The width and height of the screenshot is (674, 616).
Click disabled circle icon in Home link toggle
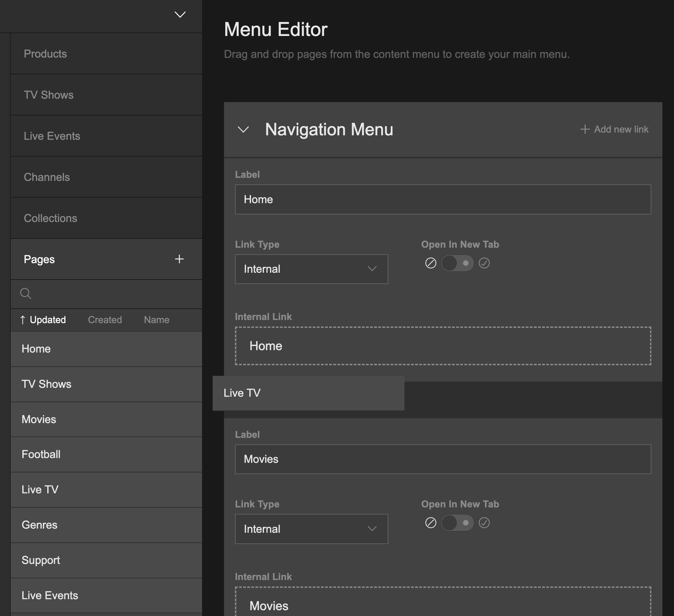tap(430, 263)
